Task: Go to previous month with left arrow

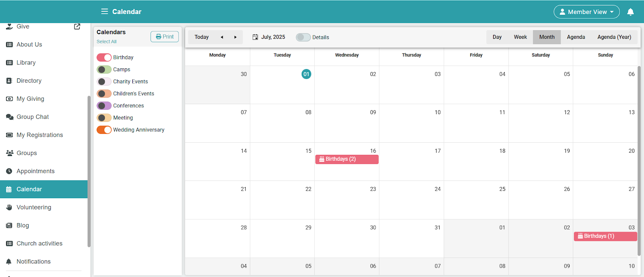Action: 222,37
